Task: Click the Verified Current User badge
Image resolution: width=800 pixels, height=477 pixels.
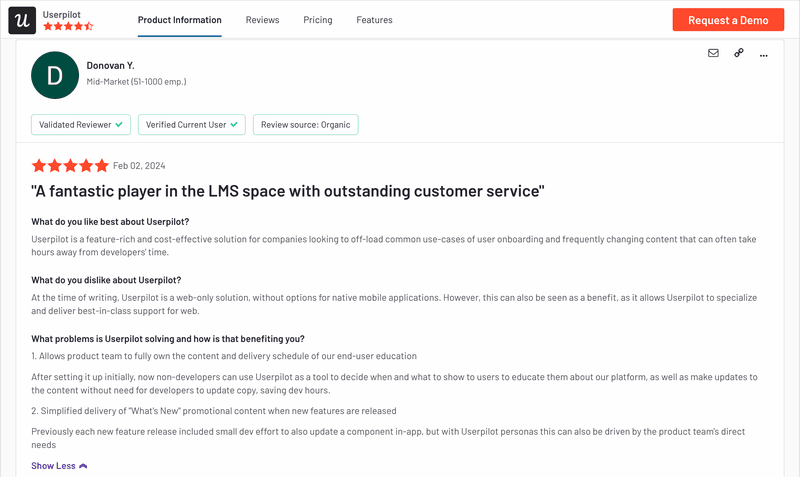Action: 192,124
